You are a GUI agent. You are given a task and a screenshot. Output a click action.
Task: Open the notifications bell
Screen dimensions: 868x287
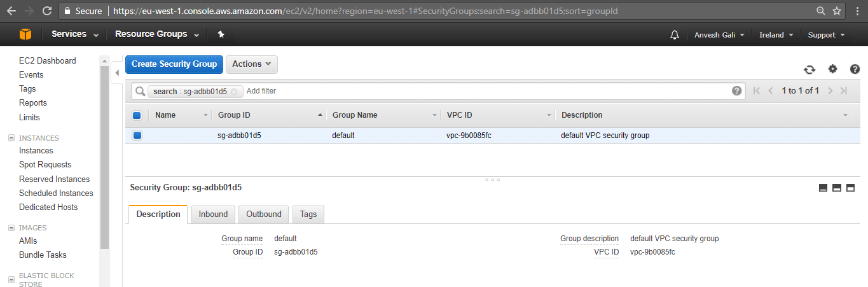tap(675, 35)
